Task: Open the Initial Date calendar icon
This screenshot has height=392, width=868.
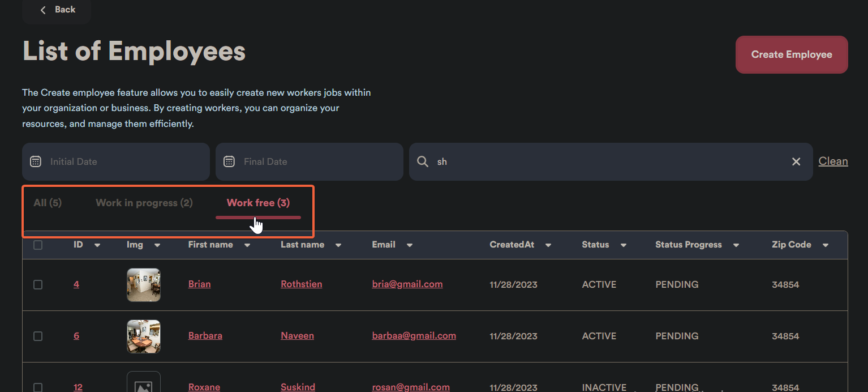Action: (36, 161)
